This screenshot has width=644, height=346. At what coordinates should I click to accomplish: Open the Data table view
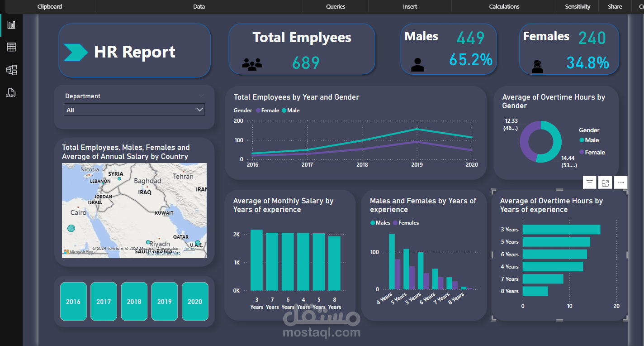coord(11,47)
